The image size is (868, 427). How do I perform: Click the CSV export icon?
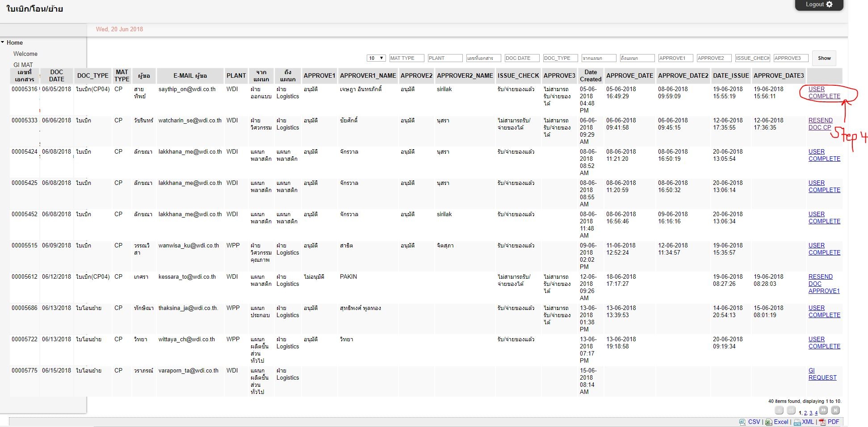click(x=742, y=422)
